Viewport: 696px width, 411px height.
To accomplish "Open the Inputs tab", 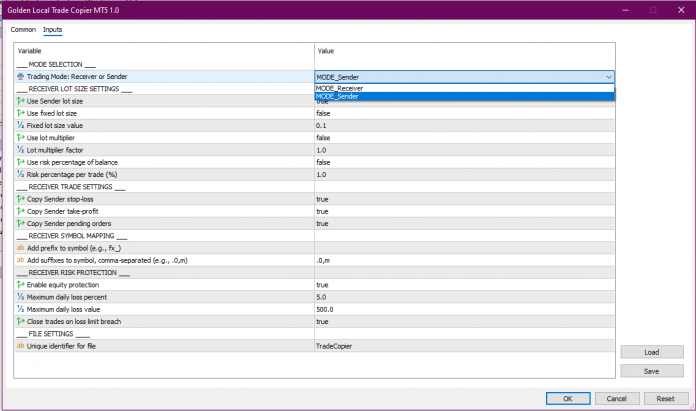I will 52,29.
